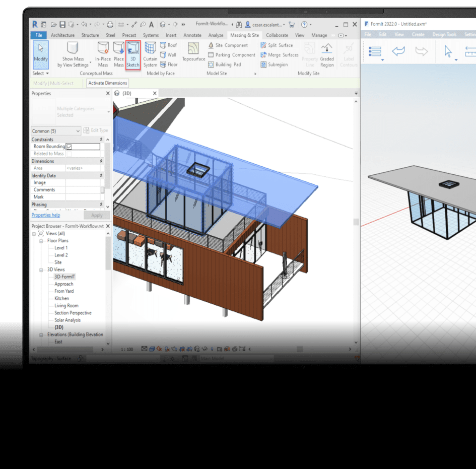476x469 pixels.
Task: Pick the Floor by face tool
Action: 169,64
